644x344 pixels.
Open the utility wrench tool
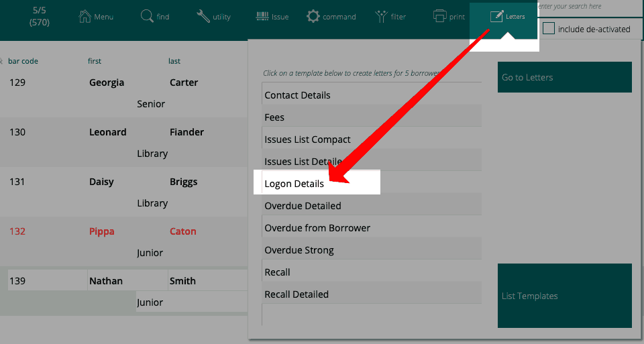point(203,16)
